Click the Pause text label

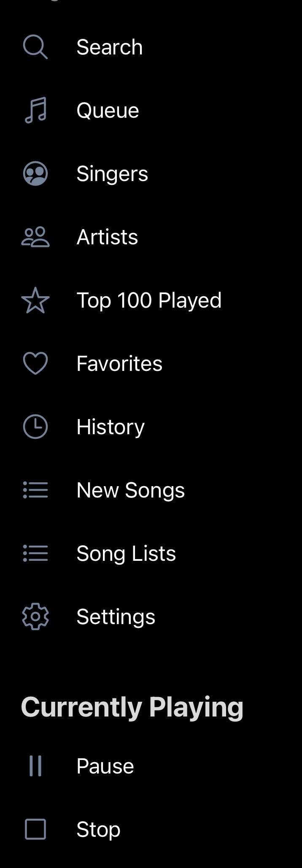click(105, 766)
